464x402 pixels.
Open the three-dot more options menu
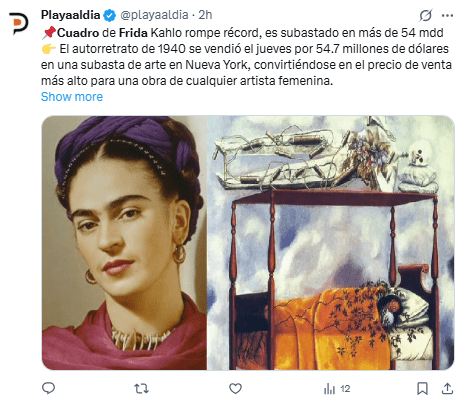coord(447,15)
